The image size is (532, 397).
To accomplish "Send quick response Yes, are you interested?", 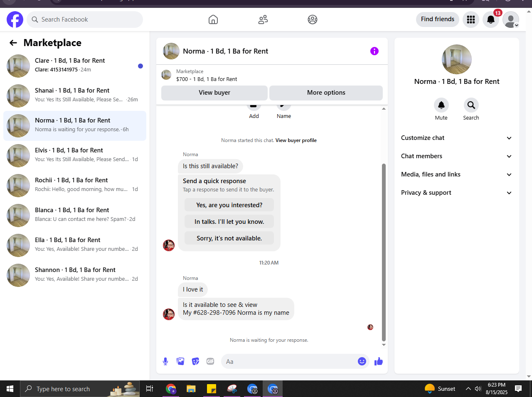I will [229, 205].
